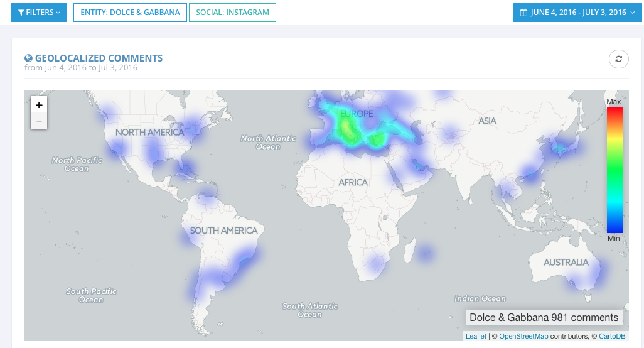Viewport: 644px width, 348px height.
Task: Open the Leaflet attribution link
Action: pos(476,337)
